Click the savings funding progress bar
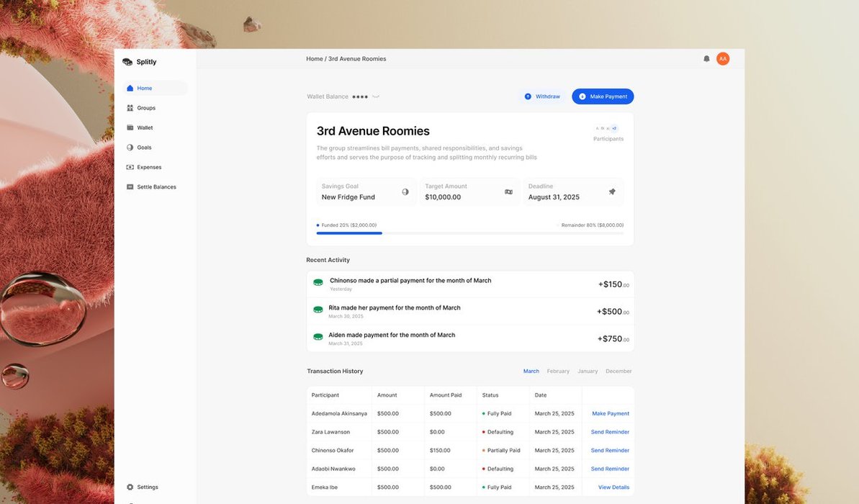This screenshot has height=504, width=859. (x=469, y=233)
